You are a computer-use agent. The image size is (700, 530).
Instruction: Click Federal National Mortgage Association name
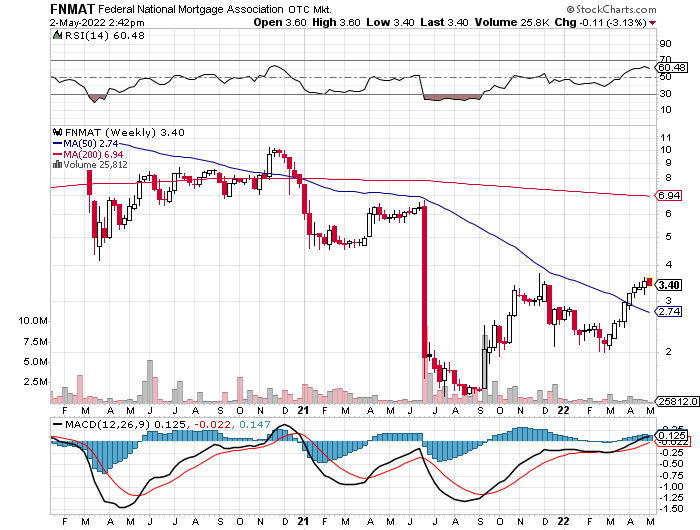point(190,9)
